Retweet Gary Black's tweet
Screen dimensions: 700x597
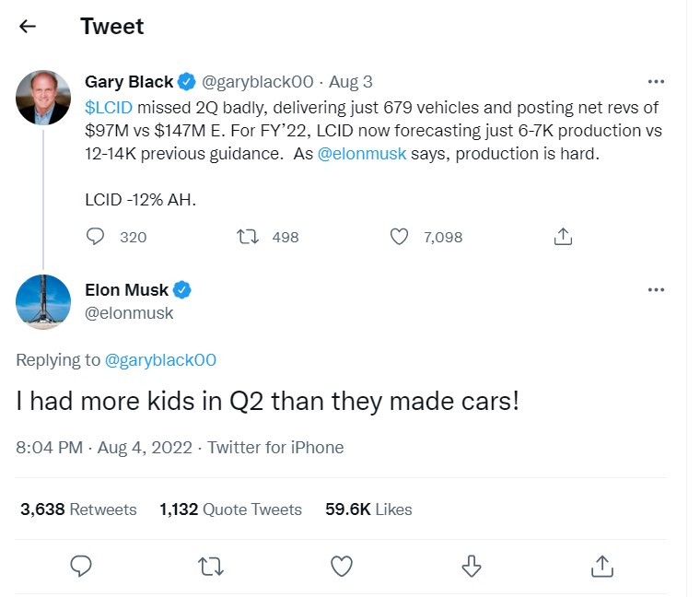pos(248,237)
